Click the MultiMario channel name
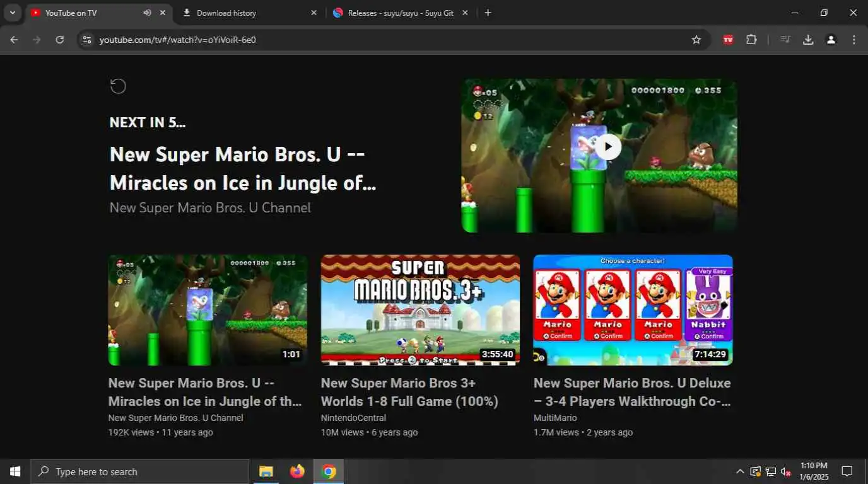The height and width of the screenshot is (484, 868). click(555, 418)
